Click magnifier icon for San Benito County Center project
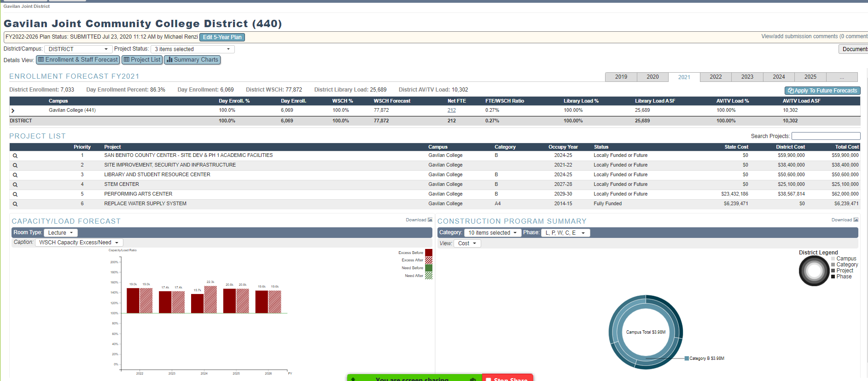This screenshot has height=381, width=868. coord(15,156)
